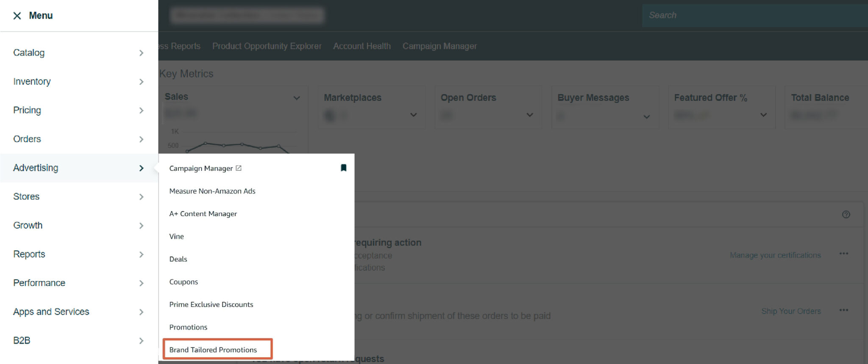The height and width of the screenshot is (364, 868).
Task: Expand the Catalog menu chevron
Action: tap(141, 53)
